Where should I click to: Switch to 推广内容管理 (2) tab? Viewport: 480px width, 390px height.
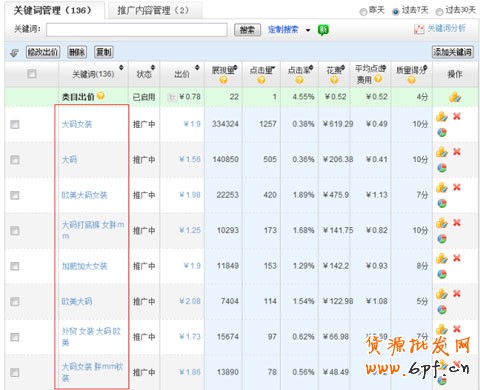153,11
